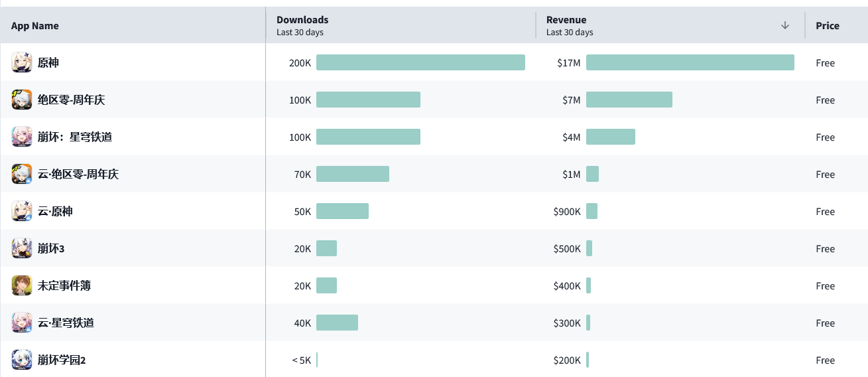Viewport: 868px width, 377px height.
Task: Click the Revenue sort descending arrow
Action: pyautogui.click(x=785, y=25)
